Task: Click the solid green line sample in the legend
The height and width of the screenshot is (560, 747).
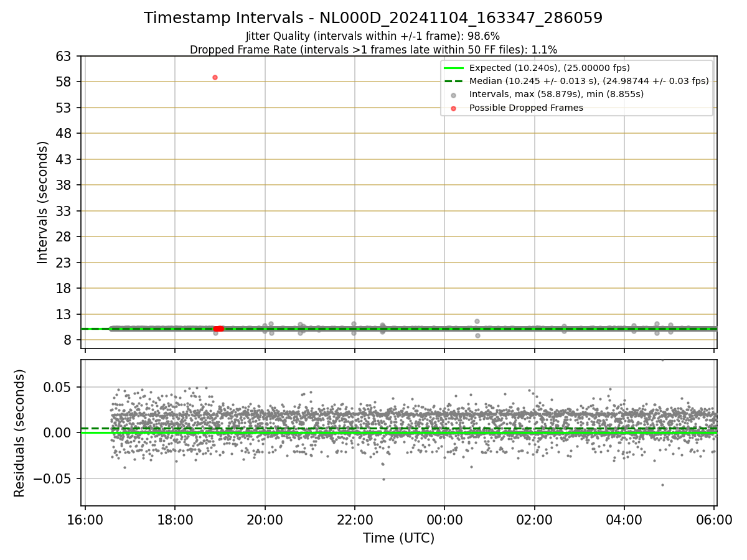Action: coord(453,68)
